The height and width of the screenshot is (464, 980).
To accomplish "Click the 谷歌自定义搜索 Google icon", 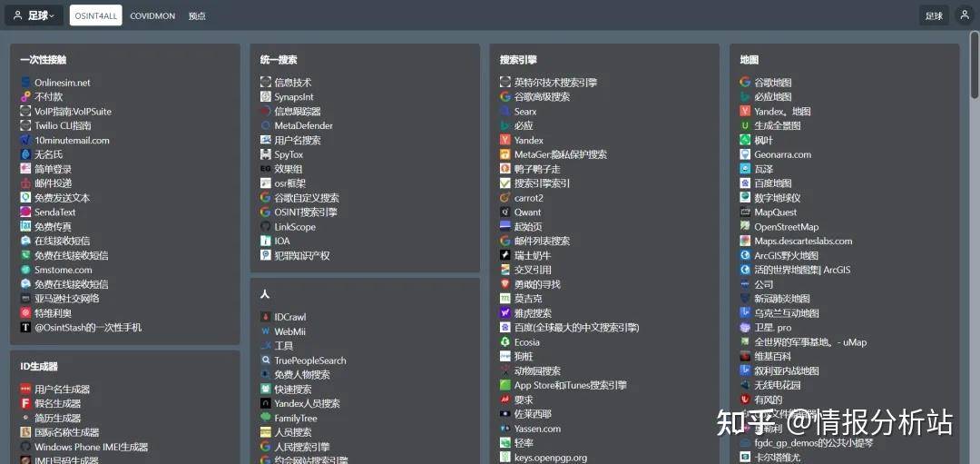I will pyautogui.click(x=265, y=198).
